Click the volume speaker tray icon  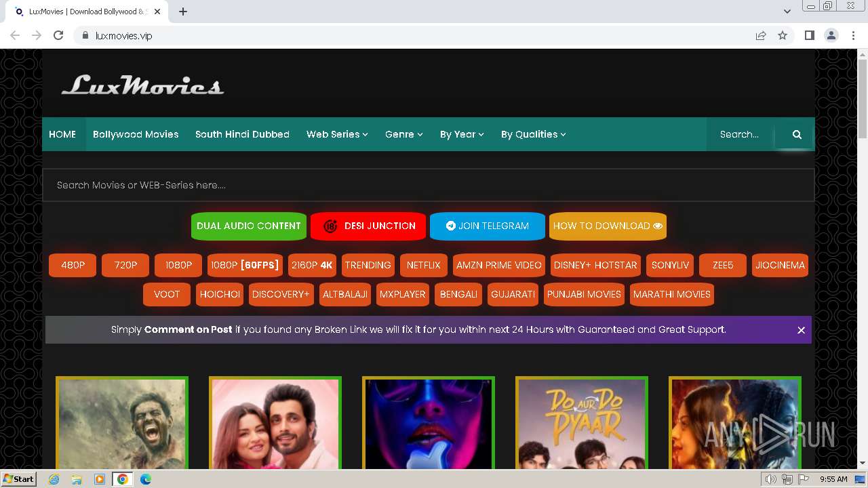point(771,479)
